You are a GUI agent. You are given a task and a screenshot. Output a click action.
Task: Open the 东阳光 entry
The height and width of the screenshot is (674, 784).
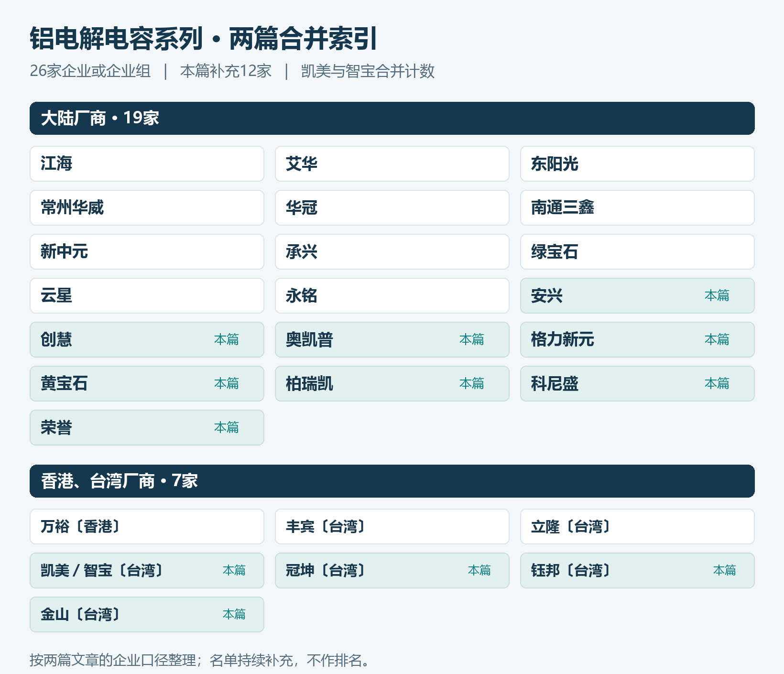pyautogui.click(x=637, y=163)
